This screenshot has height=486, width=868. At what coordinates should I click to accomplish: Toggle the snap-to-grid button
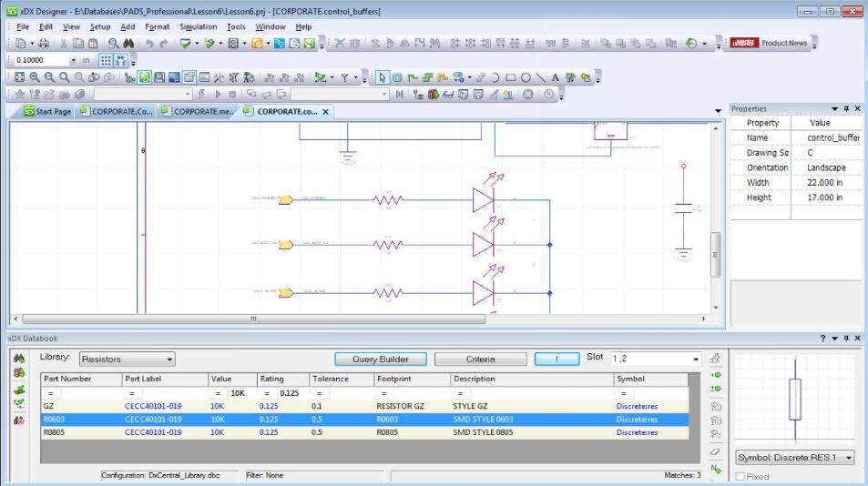[120, 60]
